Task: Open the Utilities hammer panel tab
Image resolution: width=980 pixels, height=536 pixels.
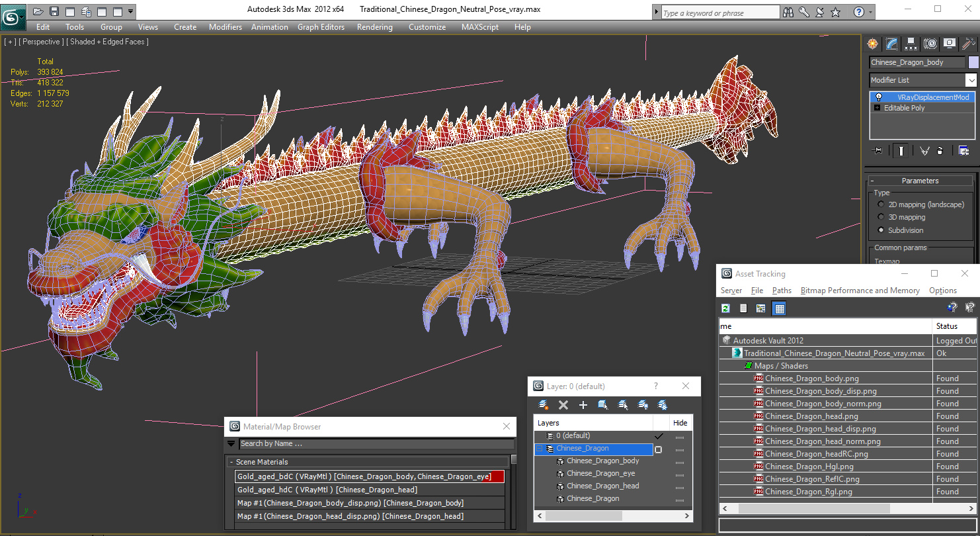Action: [969, 44]
